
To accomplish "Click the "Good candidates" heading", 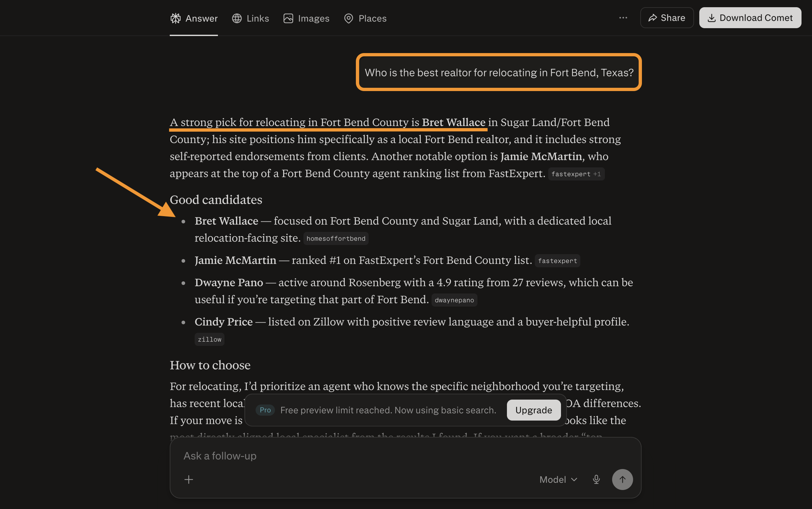I will click(x=216, y=200).
